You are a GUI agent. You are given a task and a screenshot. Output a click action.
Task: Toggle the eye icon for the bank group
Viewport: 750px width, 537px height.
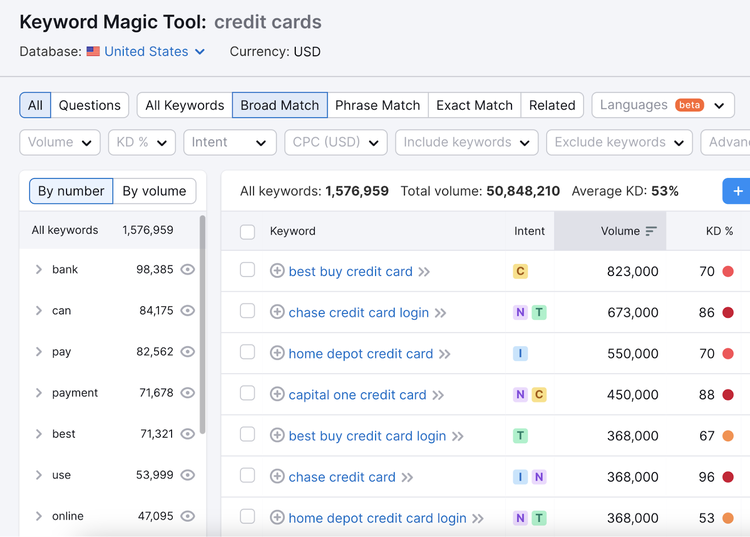click(188, 270)
